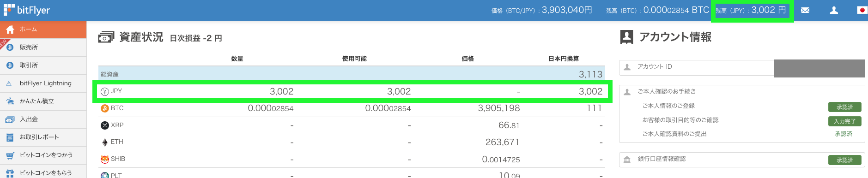The image size is (868, 178).
Task: Click the ETH price 263,671
Action: (x=502, y=142)
